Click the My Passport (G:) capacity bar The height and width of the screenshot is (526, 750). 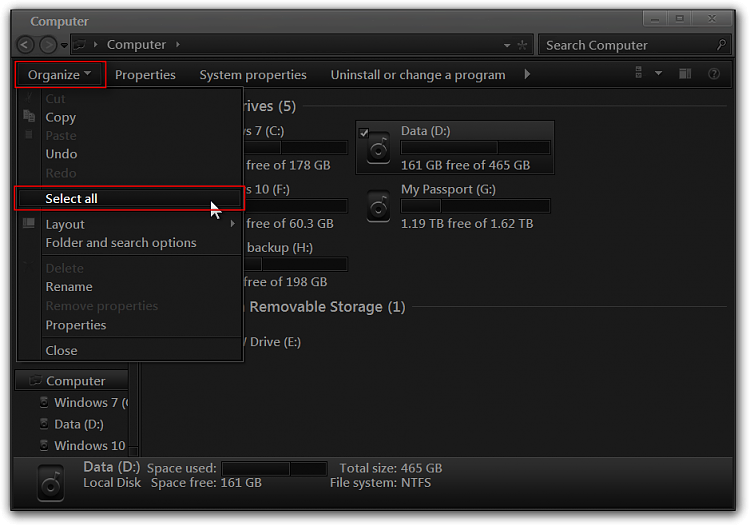point(475,206)
